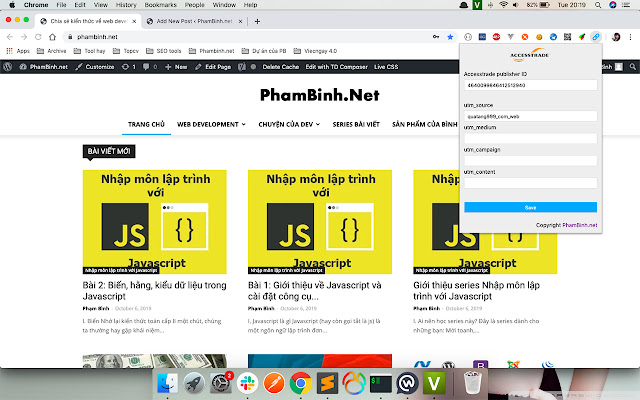Click the utm_content input field

pos(530,183)
